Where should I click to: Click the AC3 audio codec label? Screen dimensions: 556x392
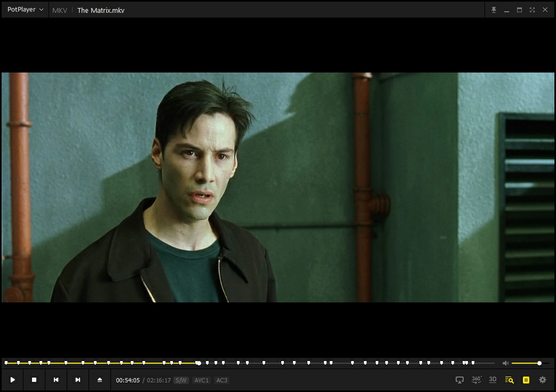[x=221, y=380]
